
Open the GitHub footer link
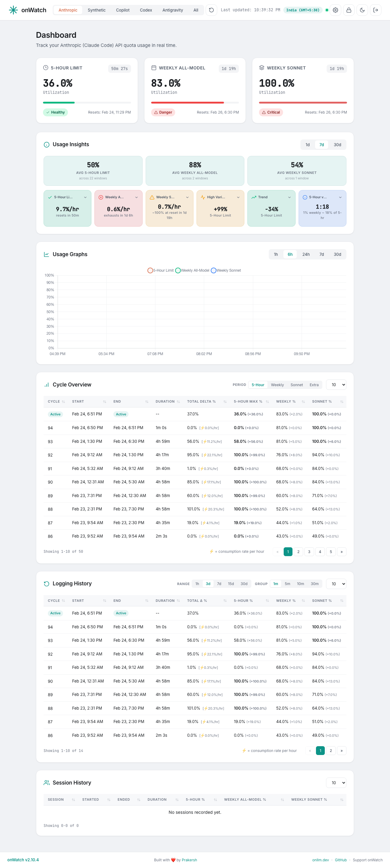pyautogui.click(x=341, y=860)
